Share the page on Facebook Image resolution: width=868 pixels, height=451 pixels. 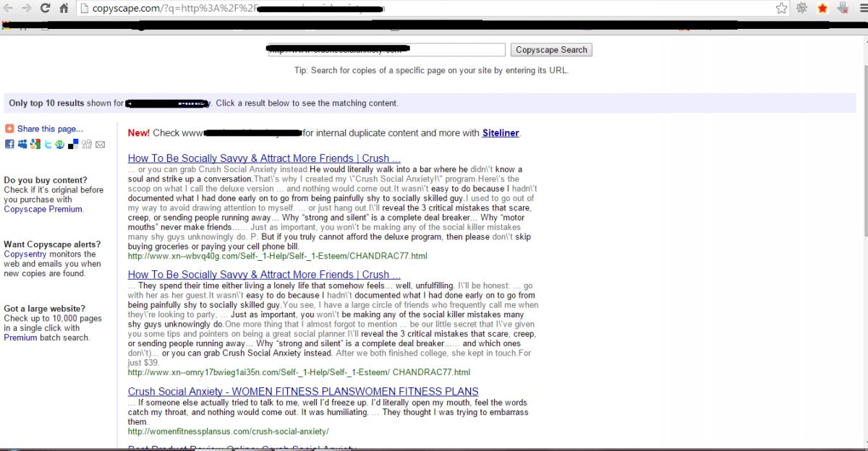tap(9, 144)
